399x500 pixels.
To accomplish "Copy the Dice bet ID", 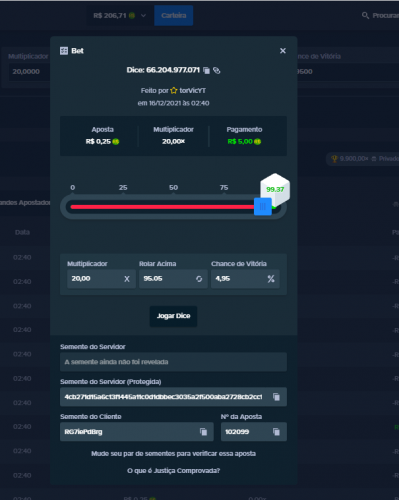I will tap(207, 70).
